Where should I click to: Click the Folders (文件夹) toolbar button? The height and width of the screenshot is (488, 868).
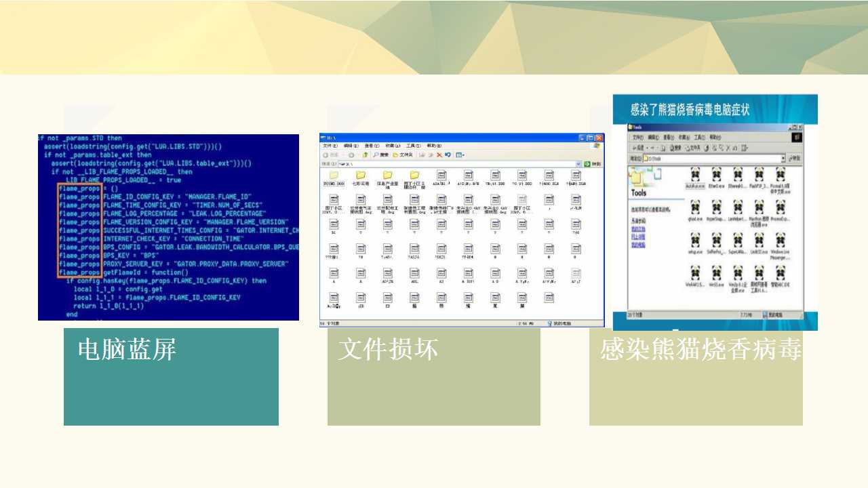tap(403, 155)
